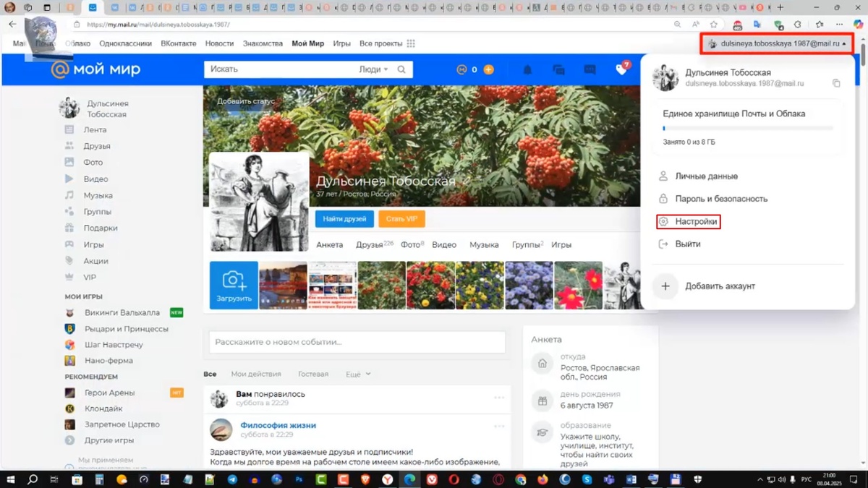Screen dimensions: 868x488
Task: Click Загрузить photo upload button
Action: pyautogui.click(x=234, y=286)
